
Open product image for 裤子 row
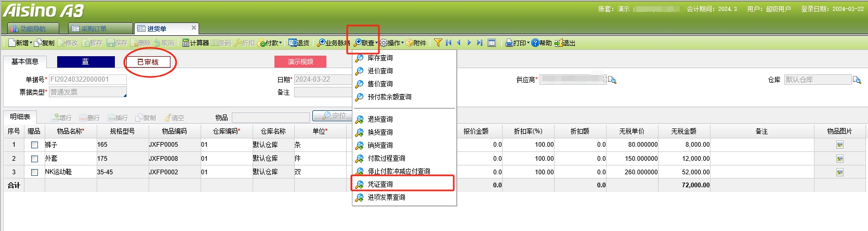[840, 145]
